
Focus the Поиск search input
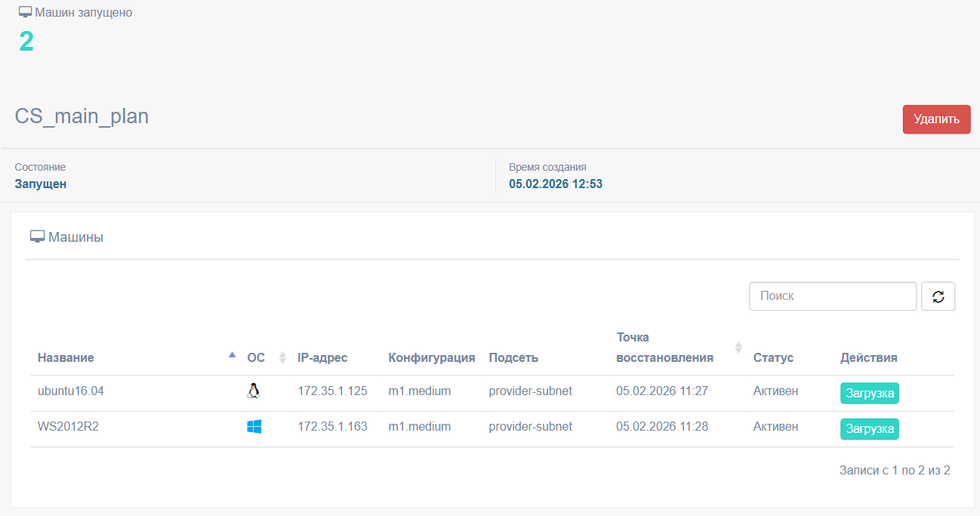point(833,296)
